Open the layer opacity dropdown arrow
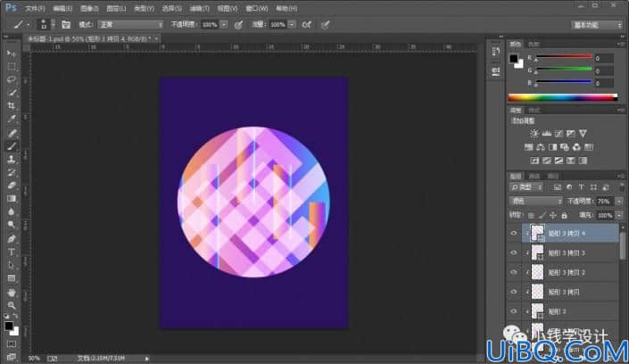 point(619,201)
